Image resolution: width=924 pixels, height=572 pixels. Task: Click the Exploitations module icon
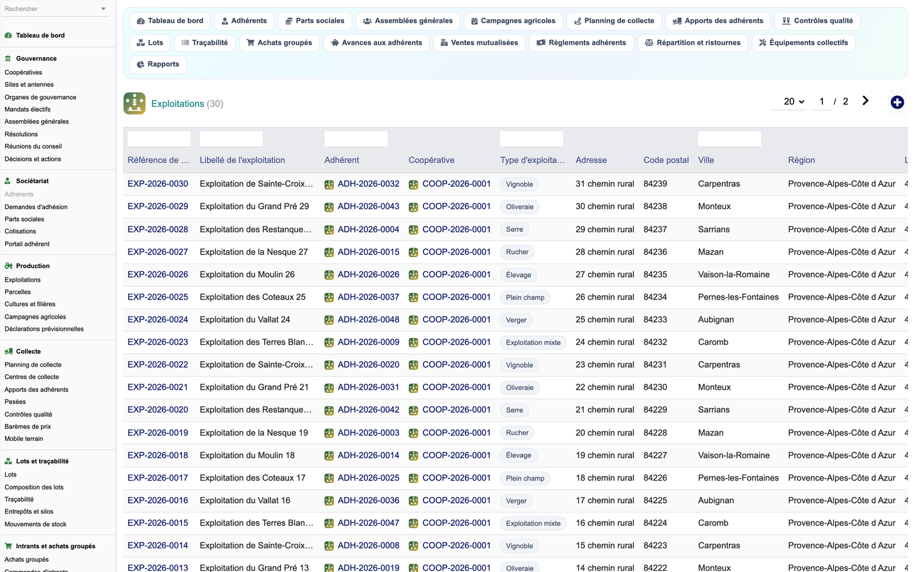[134, 103]
